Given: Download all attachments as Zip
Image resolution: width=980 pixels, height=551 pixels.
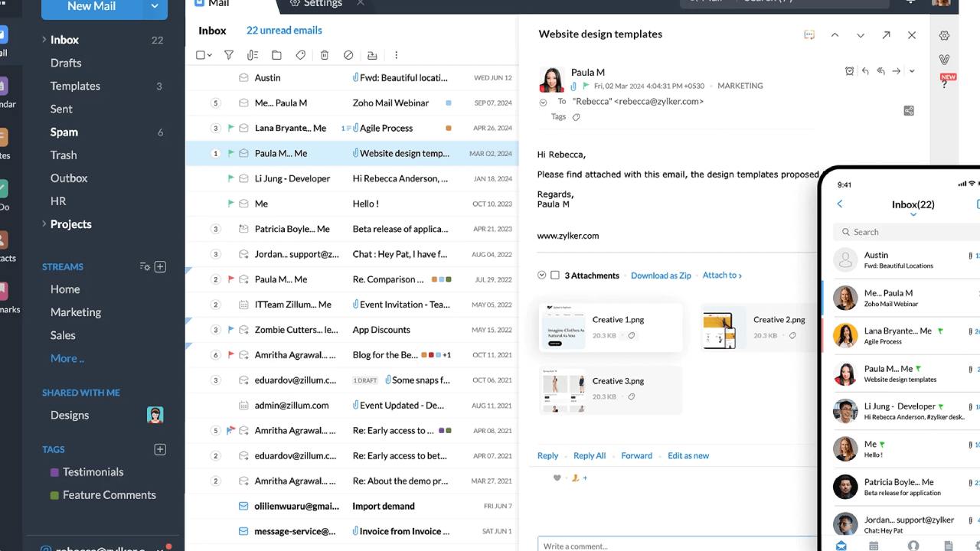Looking at the screenshot, I should click(x=661, y=275).
